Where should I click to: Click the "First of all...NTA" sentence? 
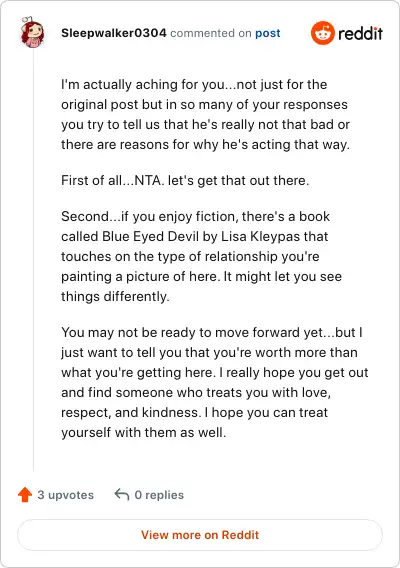pyautogui.click(x=185, y=180)
